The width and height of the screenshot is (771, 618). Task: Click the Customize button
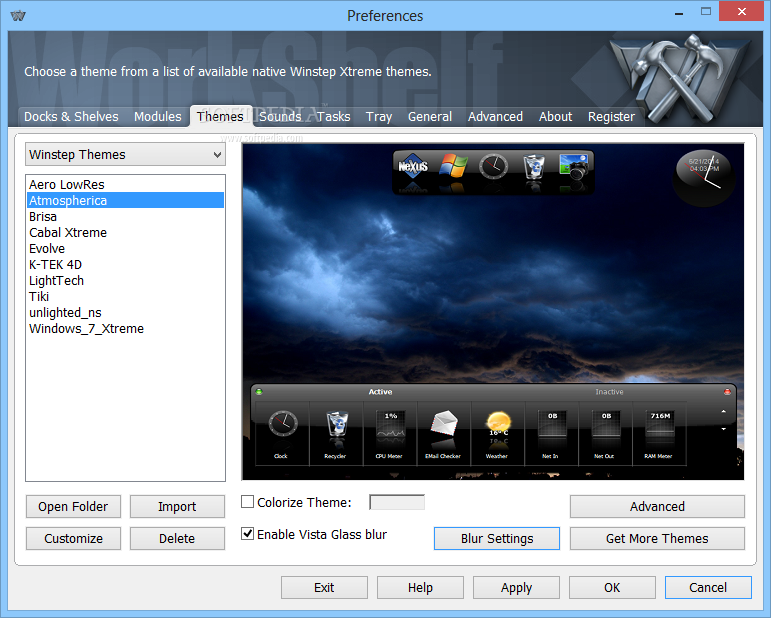pos(73,538)
